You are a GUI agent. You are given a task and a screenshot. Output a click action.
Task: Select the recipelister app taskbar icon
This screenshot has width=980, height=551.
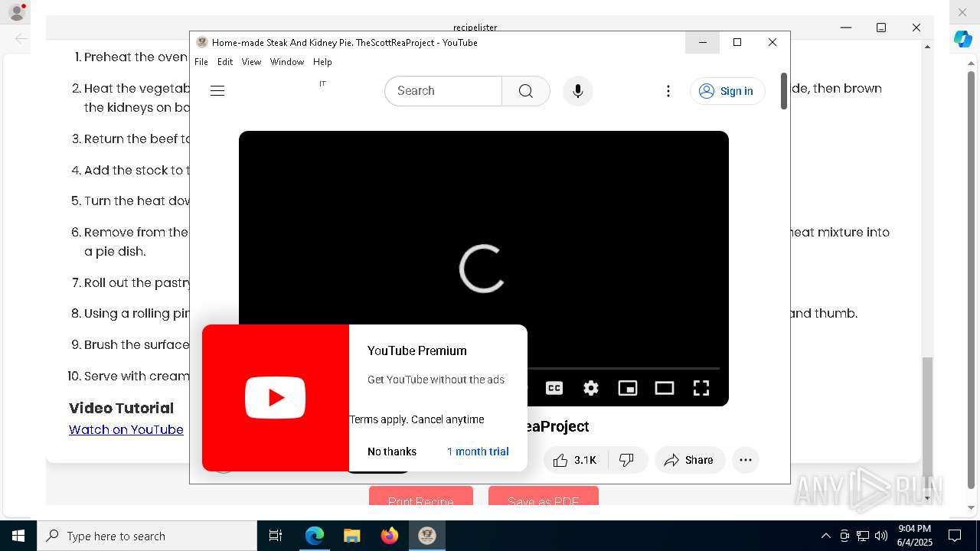(x=427, y=536)
